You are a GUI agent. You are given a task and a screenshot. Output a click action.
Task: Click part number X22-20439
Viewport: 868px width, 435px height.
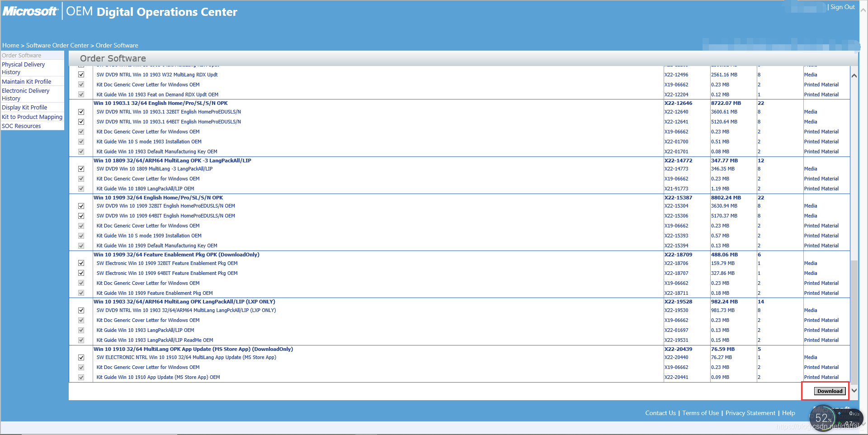678,349
